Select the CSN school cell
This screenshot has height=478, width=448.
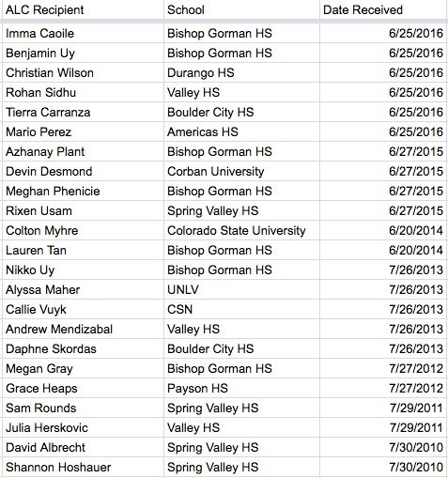(x=241, y=309)
